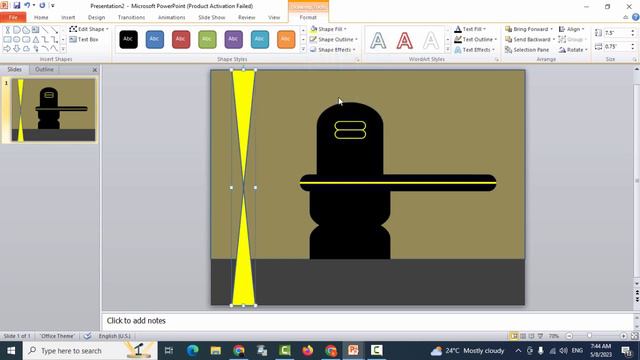The image size is (640, 360).
Task: Switch to the Outline pane tab
Action: 44,69
